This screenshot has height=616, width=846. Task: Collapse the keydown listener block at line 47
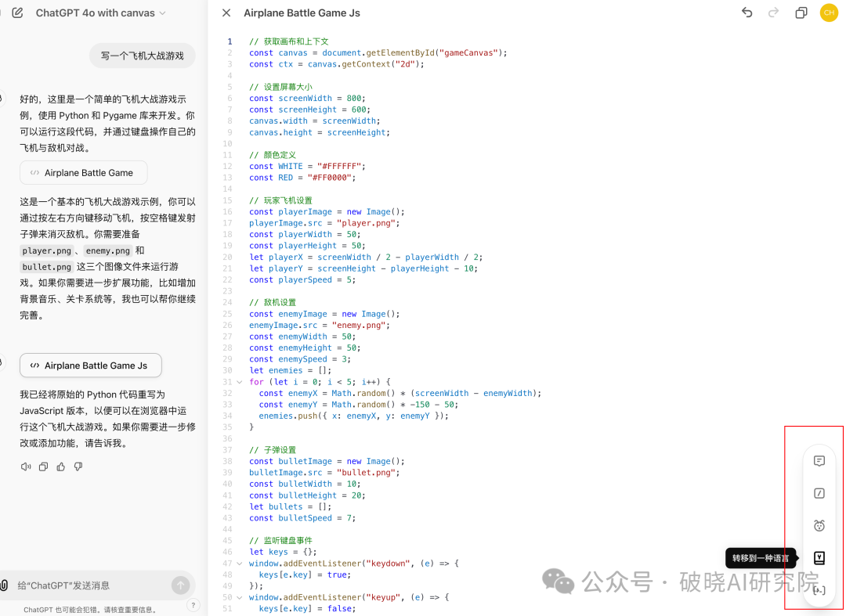pos(239,562)
